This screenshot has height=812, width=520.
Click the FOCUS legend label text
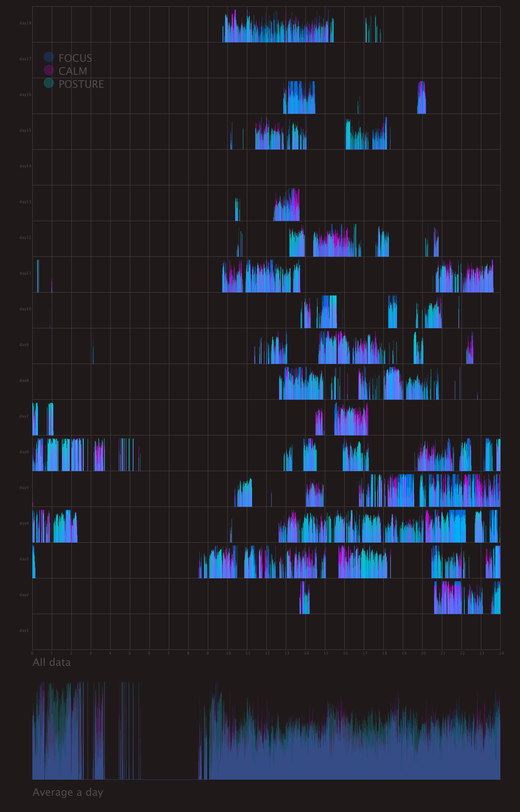pyautogui.click(x=75, y=58)
